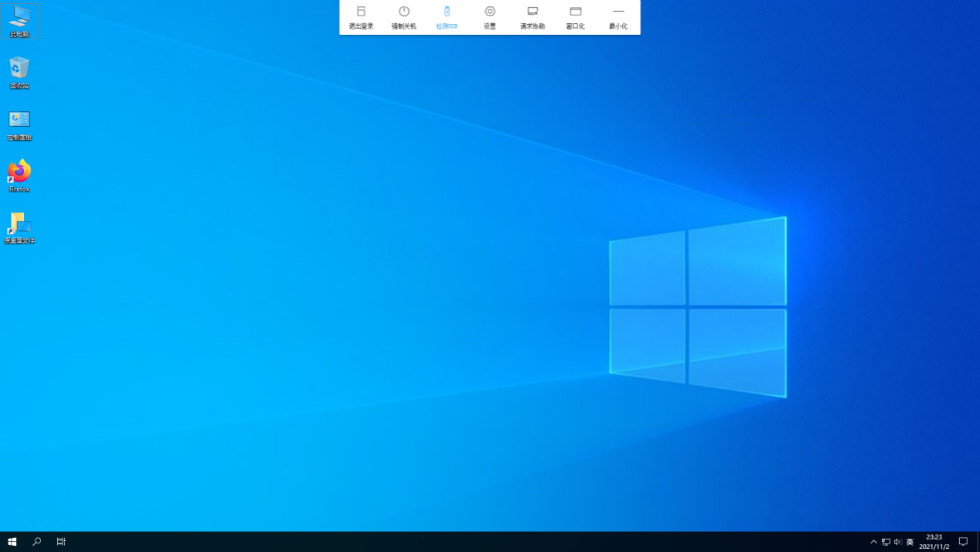Open the notification action center

[963, 542]
